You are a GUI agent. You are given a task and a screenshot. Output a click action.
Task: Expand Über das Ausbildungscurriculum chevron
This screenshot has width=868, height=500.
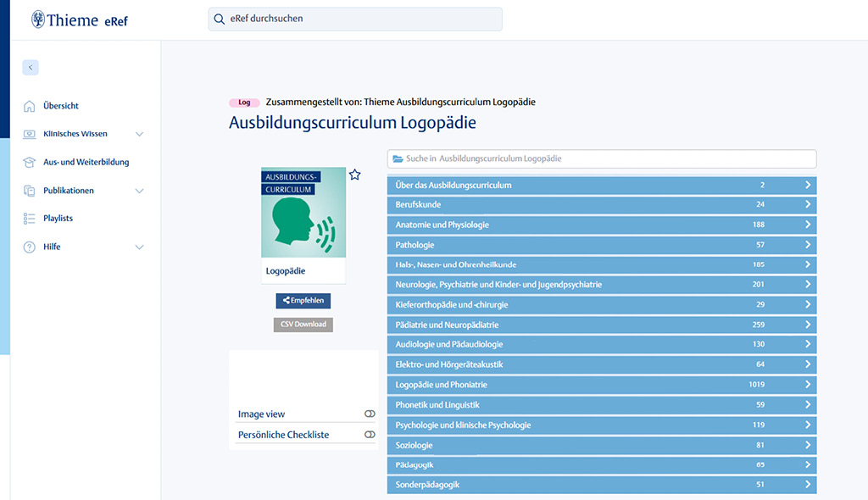click(x=808, y=185)
